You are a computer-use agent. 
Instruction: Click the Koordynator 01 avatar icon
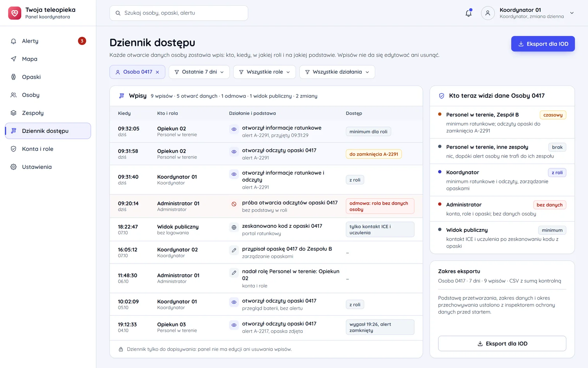pos(488,13)
